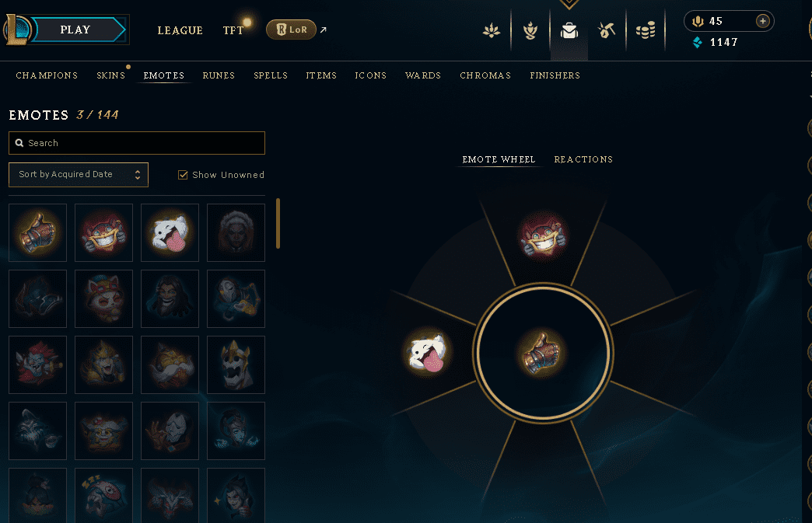This screenshot has width=812, height=523.
Task: Open the Store coins icon
Action: pyautogui.click(x=646, y=30)
